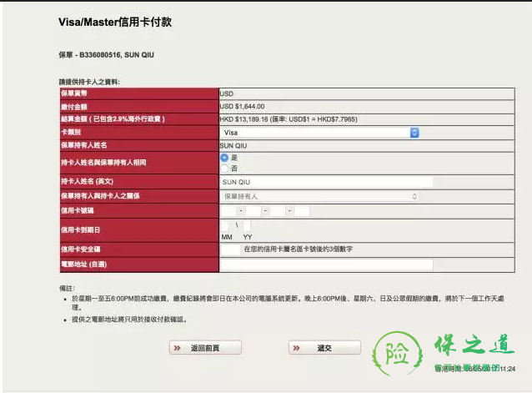Click the 信用卡到期日 row label
532x393 pixels.
(80, 230)
